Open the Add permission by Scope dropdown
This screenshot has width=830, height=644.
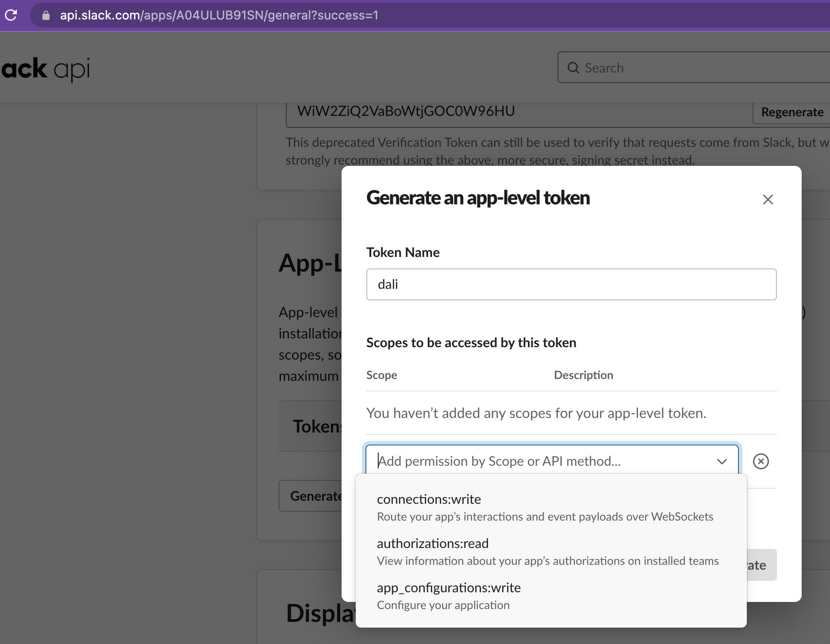pos(552,461)
